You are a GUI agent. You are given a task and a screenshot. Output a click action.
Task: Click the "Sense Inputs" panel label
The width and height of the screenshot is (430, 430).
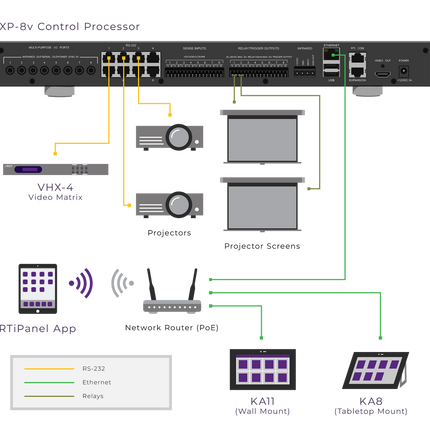pyautogui.click(x=194, y=48)
